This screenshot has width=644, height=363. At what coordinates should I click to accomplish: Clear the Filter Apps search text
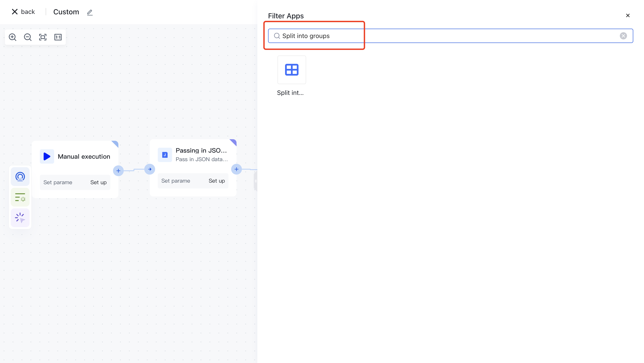[x=623, y=36]
